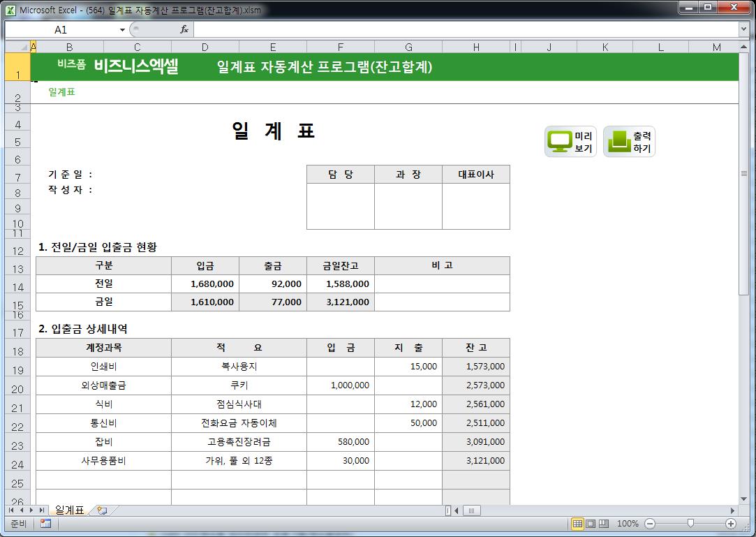
Task: Click the Select All corner button
Action: [18, 47]
